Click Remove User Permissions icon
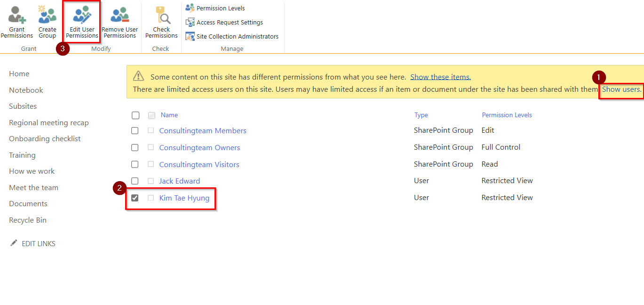Screen dimensions: 644x305 click(119, 16)
